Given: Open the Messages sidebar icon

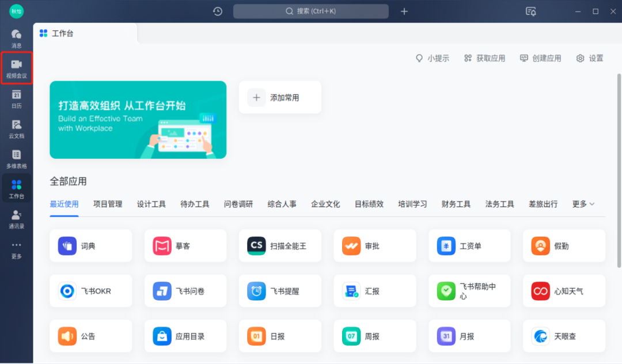Looking at the screenshot, I should tap(16, 38).
